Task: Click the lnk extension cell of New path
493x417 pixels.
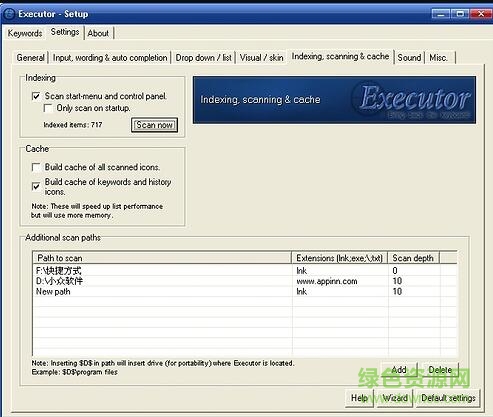Action: pos(340,292)
